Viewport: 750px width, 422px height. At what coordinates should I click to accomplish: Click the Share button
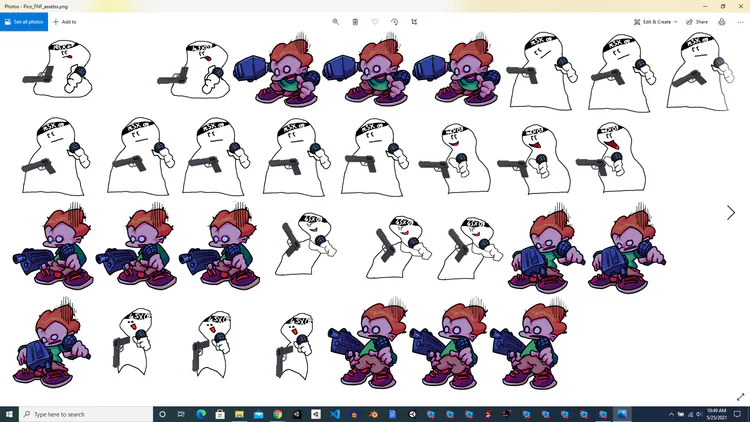coord(697,22)
